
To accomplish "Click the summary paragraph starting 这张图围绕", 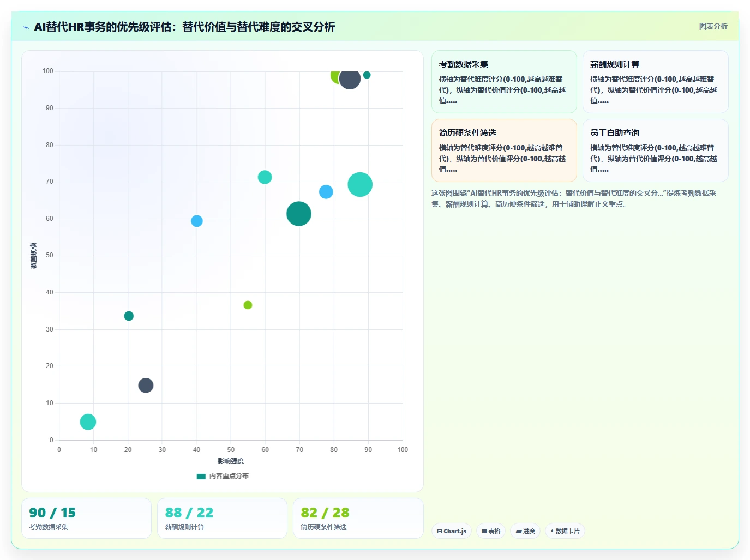I will pyautogui.click(x=574, y=198).
